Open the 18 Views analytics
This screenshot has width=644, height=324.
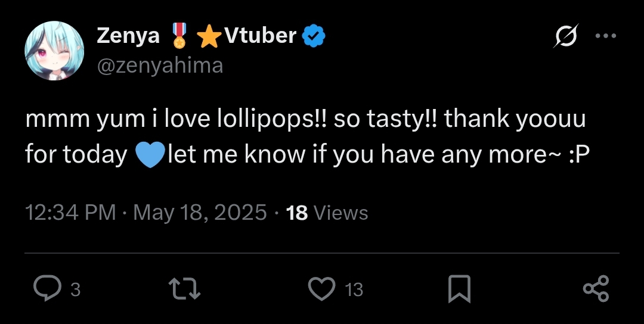(x=327, y=213)
